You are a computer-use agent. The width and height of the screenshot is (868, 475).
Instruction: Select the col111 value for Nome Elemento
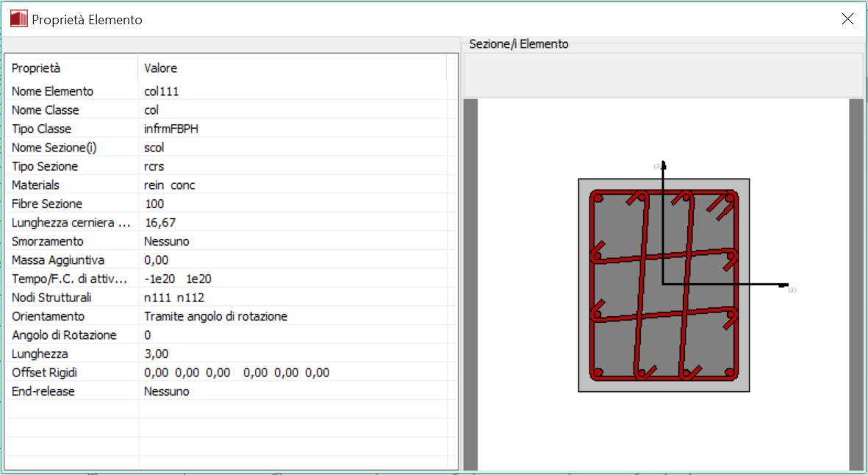pyautogui.click(x=162, y=91)
